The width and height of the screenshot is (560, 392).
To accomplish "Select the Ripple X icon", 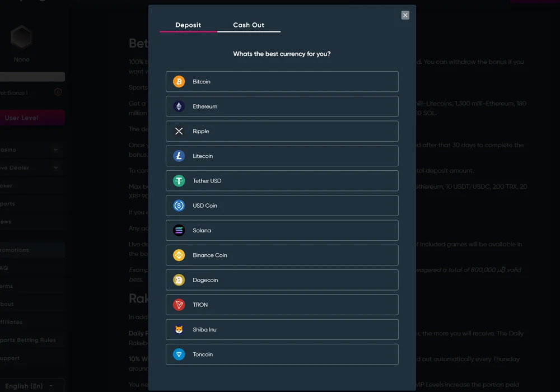I will pyautogui.click(x=179, y=131).
